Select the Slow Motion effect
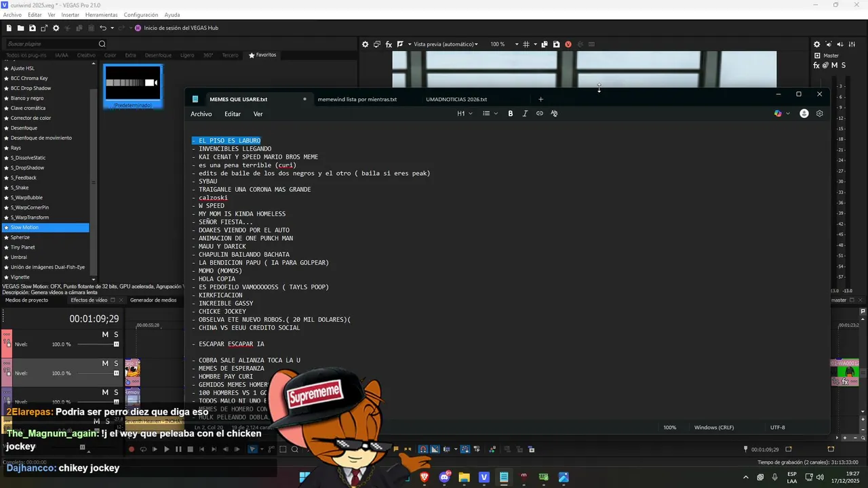The image size is (868, 488). click(45, 228)
